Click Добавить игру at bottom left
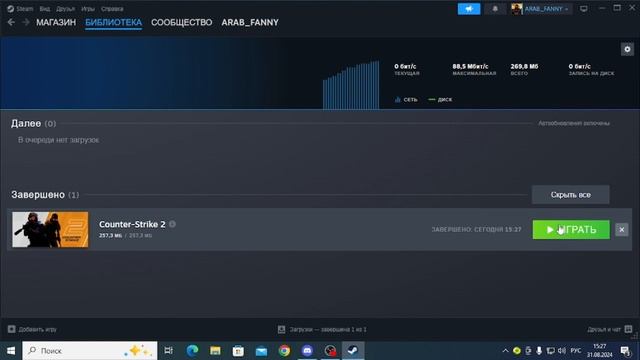The image size is (640, 360). tap(32, 329)
